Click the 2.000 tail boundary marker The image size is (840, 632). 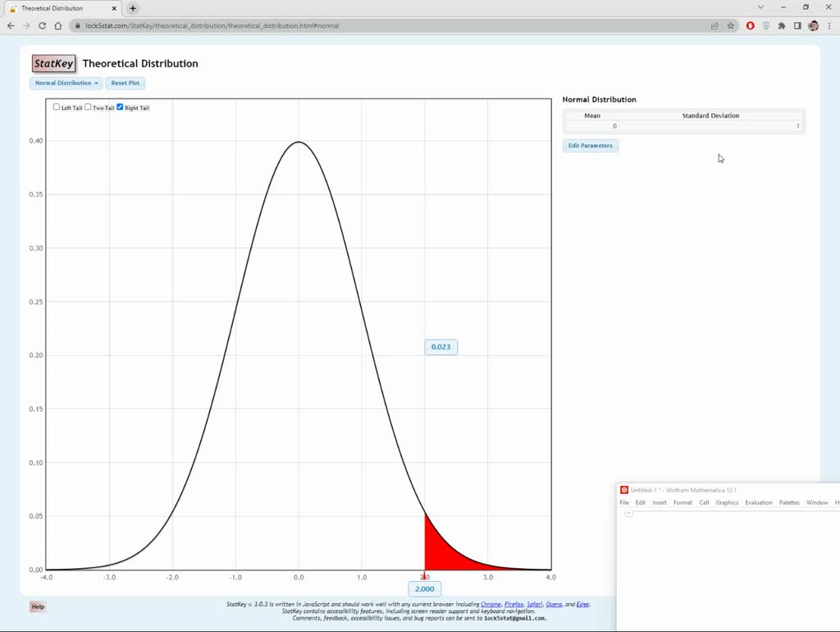(x=424, y=588)
